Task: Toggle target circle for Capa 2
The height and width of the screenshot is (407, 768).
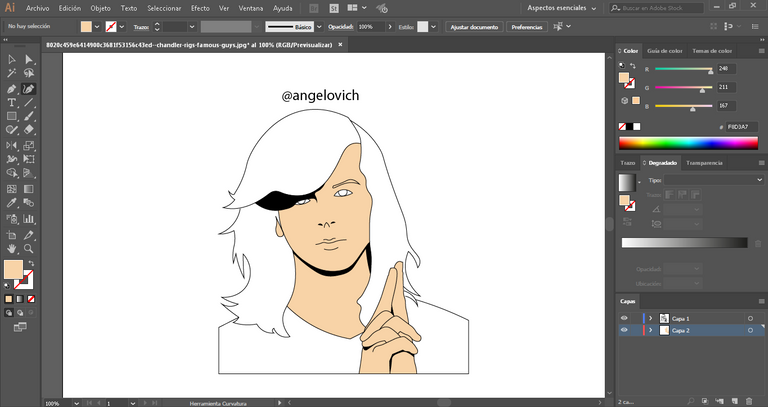Action: click(x=750, y=331)
